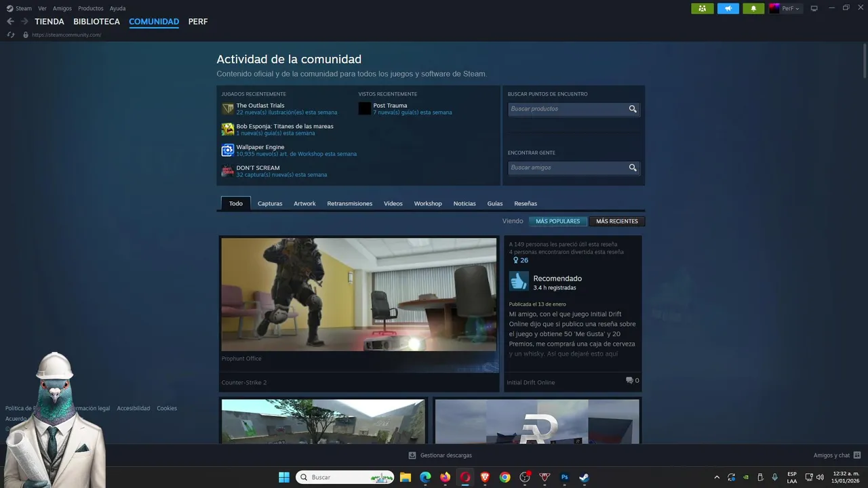Viewport: 868px width, 488px height.
Task: Open the Ver menu
Action: pyautogui.click(x=42, y=8)
